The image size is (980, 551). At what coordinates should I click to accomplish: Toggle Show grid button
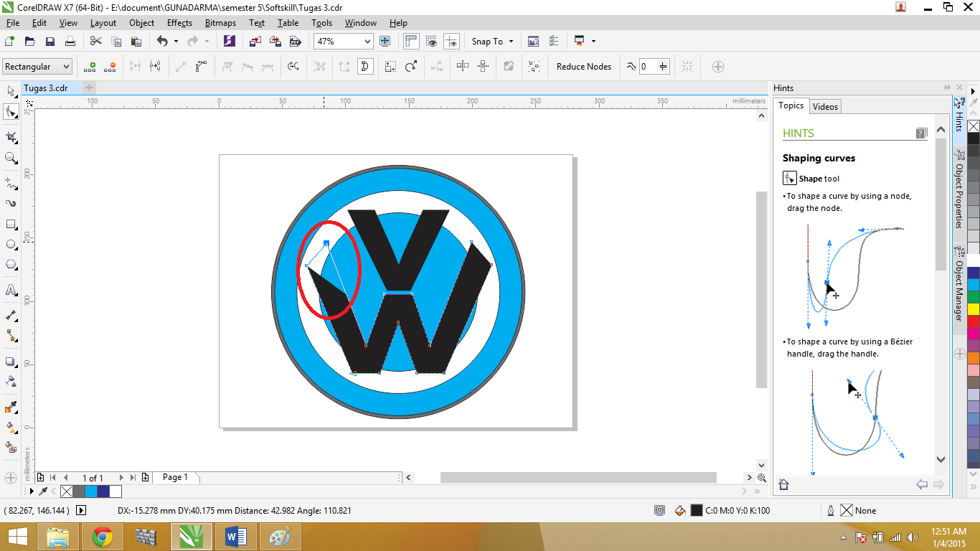tap(432, 42)
